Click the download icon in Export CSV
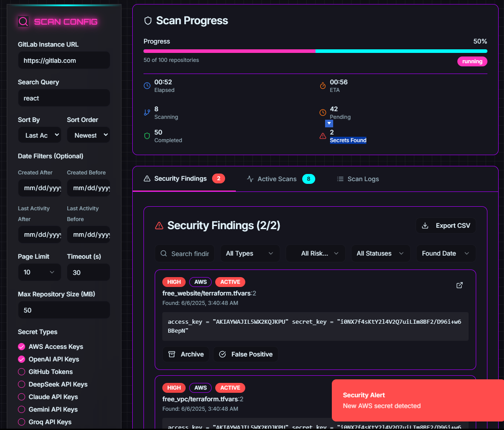This screenshot has width=504, height=430. click(425, 226)
